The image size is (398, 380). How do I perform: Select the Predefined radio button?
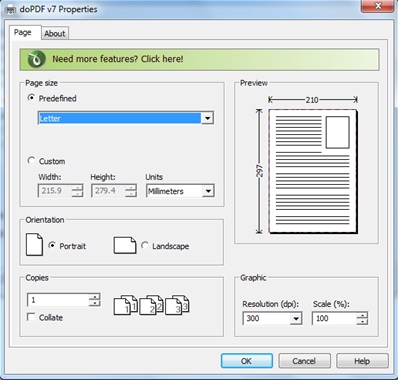pos(31,98)
